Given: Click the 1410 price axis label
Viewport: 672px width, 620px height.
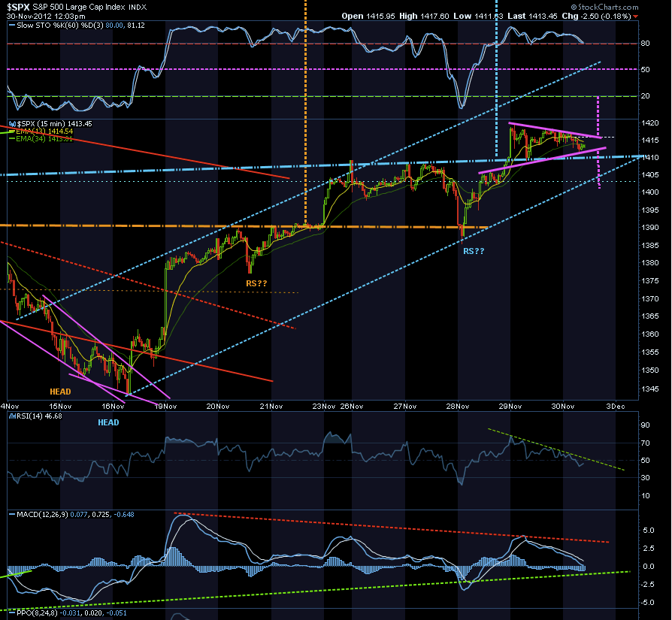Looking at the screenshot, I should (x=650, y=158).
